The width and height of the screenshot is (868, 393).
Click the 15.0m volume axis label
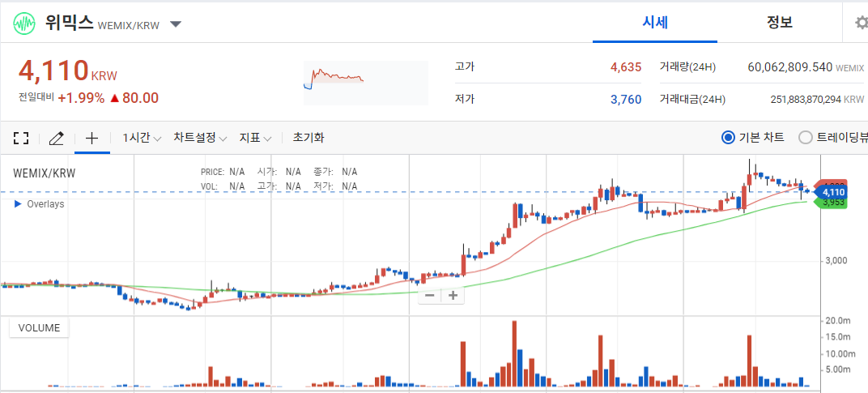pyautogui.click(x=837, y=337)
